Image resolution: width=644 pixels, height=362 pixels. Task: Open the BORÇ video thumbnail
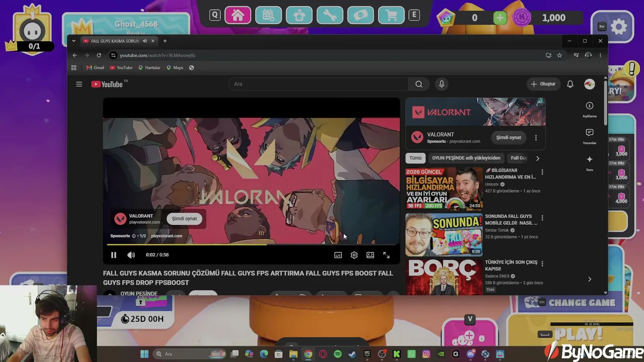point(444,277)
